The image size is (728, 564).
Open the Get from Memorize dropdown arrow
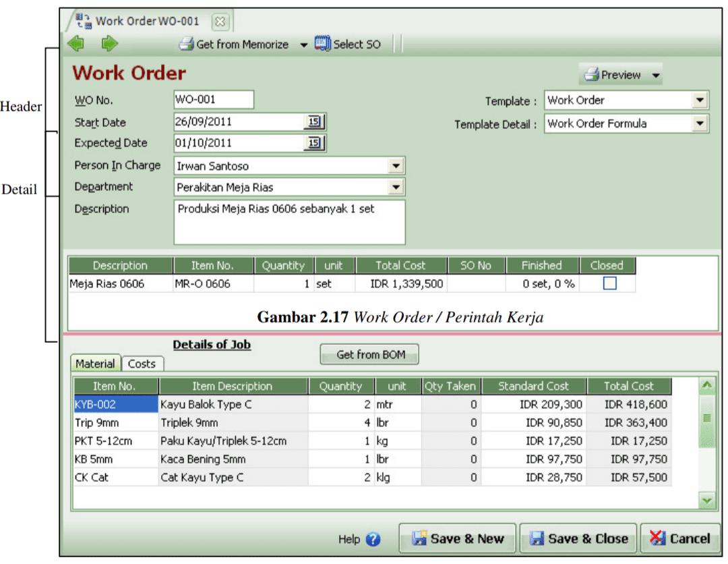click(303, 45)
